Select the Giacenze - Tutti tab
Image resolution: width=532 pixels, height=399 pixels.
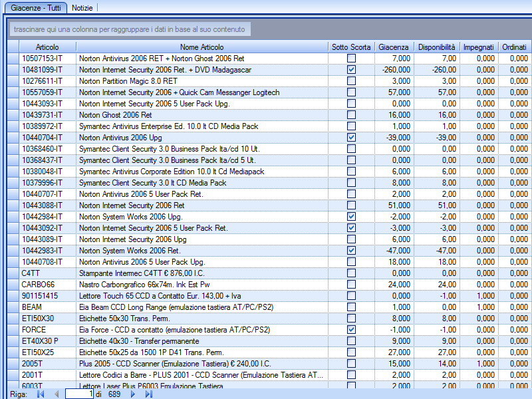pyautogui.click(x=36, y=8)
